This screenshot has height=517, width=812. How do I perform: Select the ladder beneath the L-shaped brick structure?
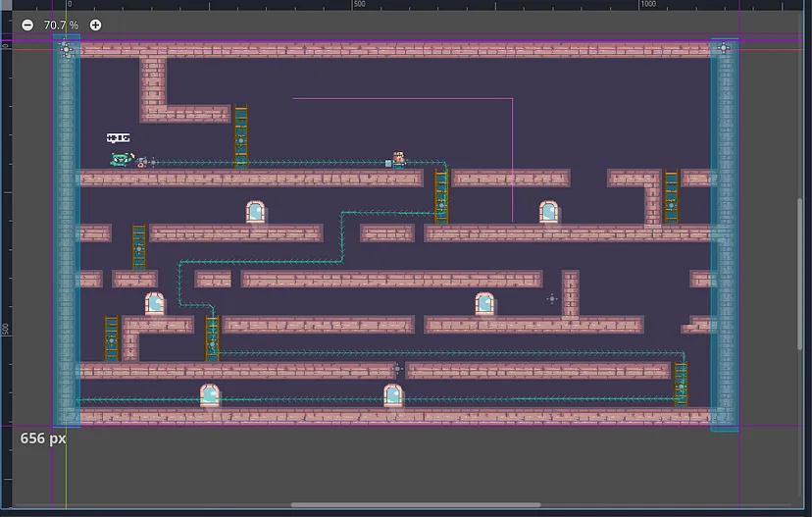(241, 136)
